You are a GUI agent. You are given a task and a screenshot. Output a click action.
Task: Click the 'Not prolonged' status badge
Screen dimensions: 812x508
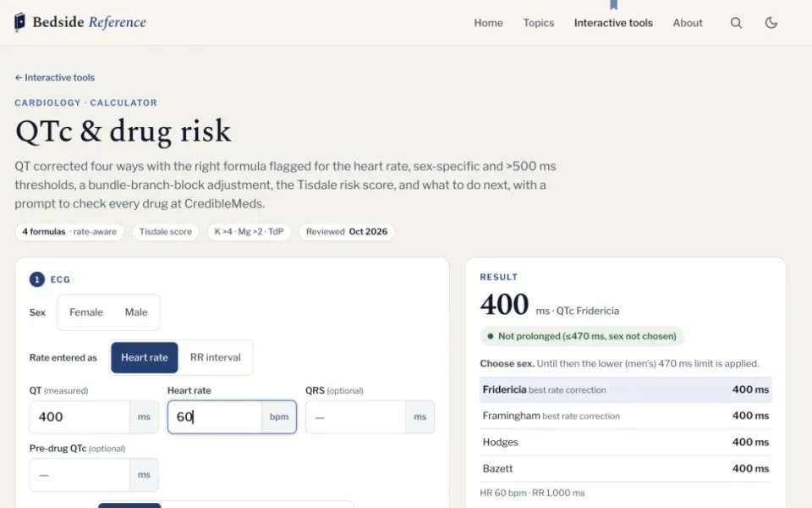click(x=582, y=336)
